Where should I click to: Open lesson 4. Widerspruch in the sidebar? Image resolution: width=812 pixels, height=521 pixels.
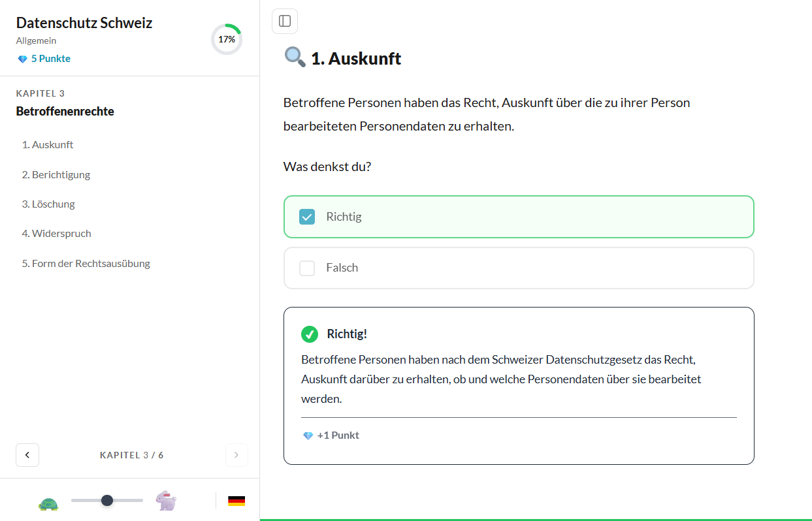pyautogui.click(x=57, y=233)
